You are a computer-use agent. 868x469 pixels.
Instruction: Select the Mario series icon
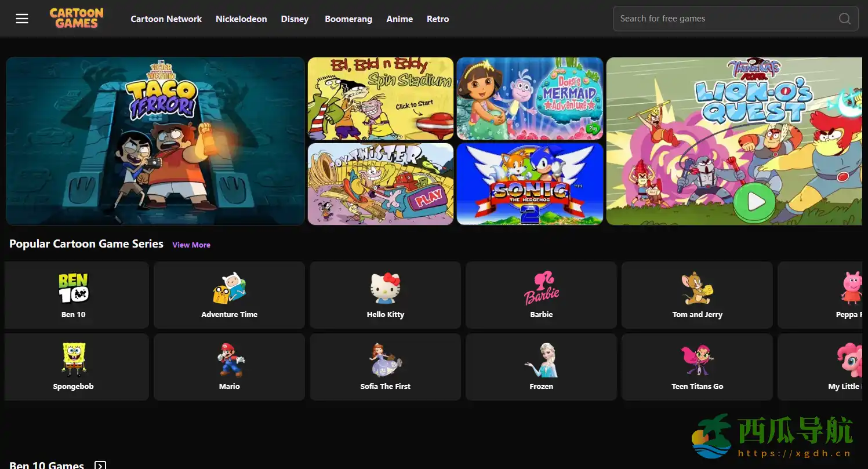pos(230,360)
